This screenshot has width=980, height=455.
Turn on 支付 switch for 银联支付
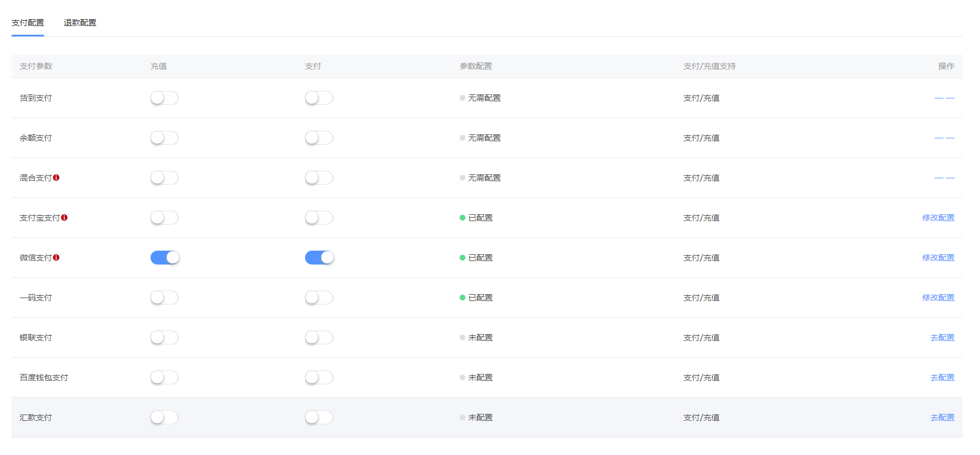(319, 337)
